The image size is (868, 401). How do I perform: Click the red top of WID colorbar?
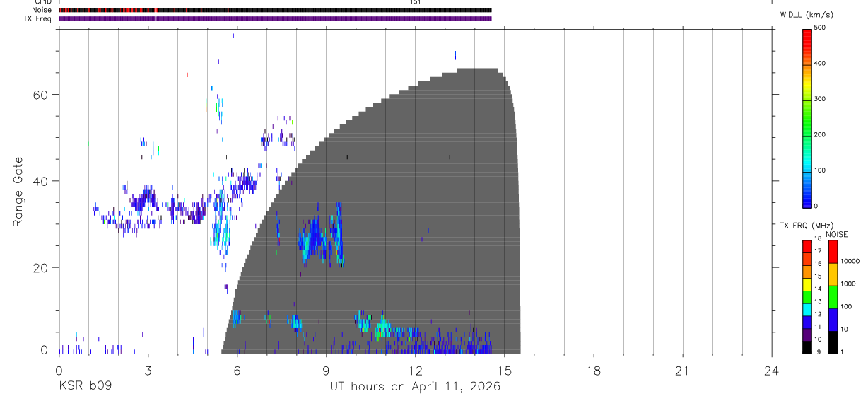pyautogui.click(x=807, y=39)
